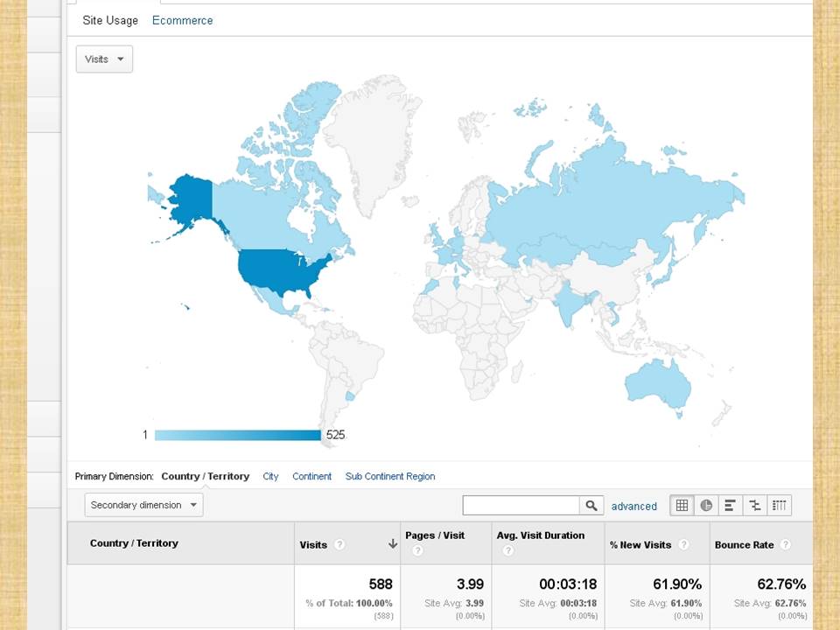The height and width of the screenshot is (630, 840).
Task: Click the magnifying glass search button
Action: 591,506
